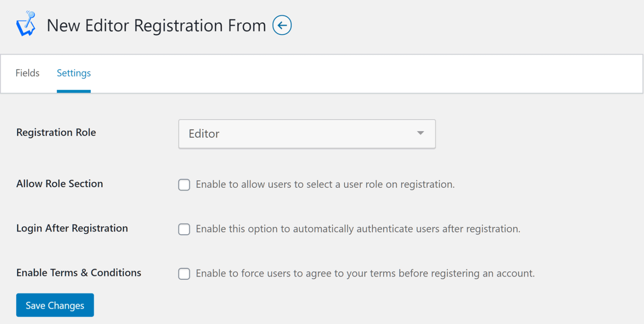Image resolution: width=644 pixels, height=324 pixels.
Task: Tick the Login After Registration checkbox
Action: 184,229
